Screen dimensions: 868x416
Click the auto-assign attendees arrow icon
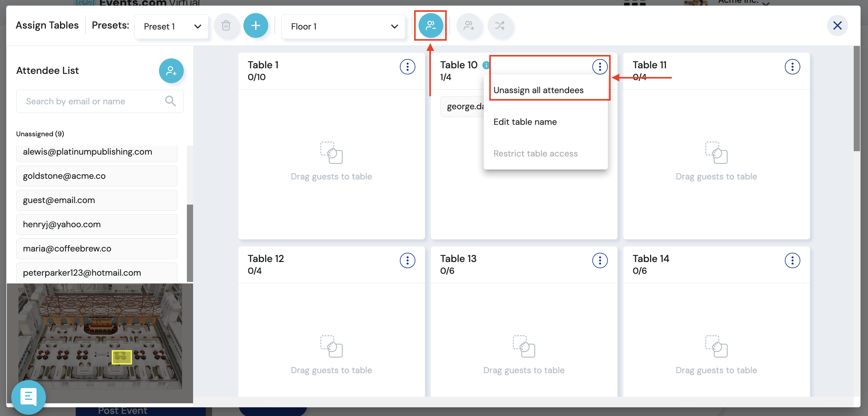click(469, 25)
